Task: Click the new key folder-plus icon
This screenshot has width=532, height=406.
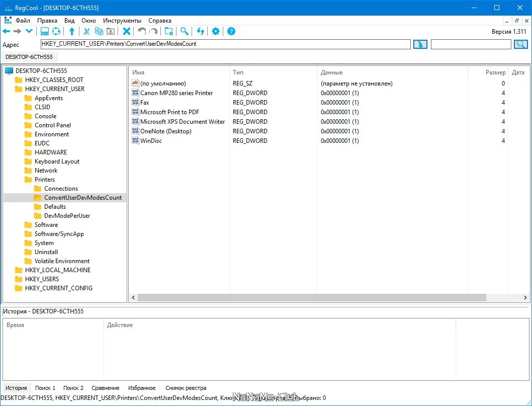Action: 169,31
